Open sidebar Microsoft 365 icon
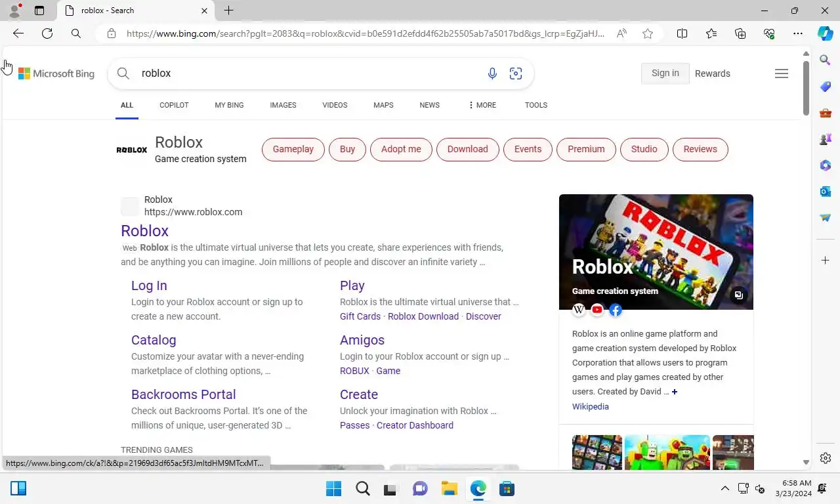Screen dimensions: 840x504 coord(826,165)
